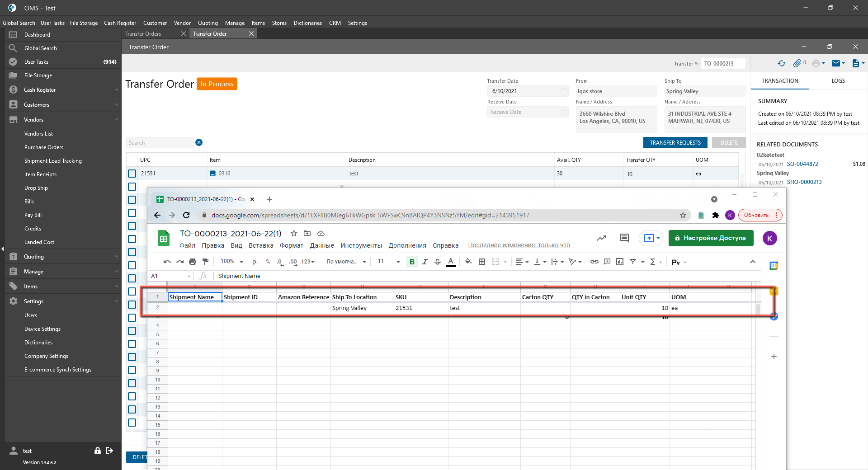
Task: Open the Данные menu in Sheets
Action: click(x=321, y=245)
